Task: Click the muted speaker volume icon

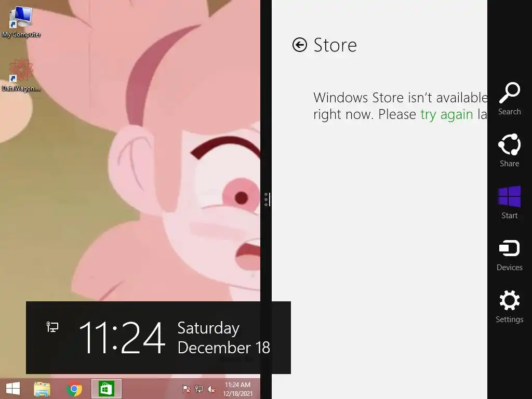Action: [x=211, y=389]
